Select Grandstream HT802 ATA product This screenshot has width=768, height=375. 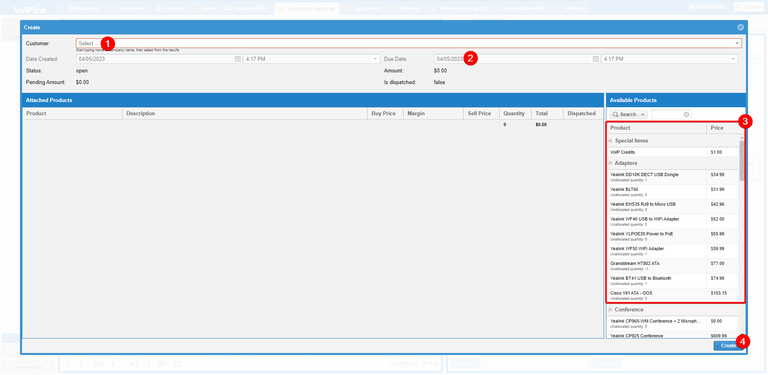673,266
